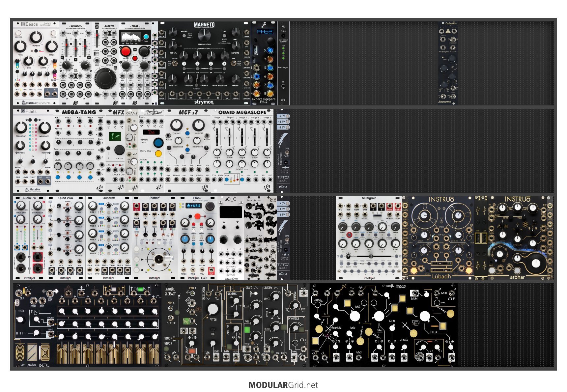The width and height of the screenshot is (567, 392).
Task: Select the Strymon Magneto module
Action: [204, 64]
